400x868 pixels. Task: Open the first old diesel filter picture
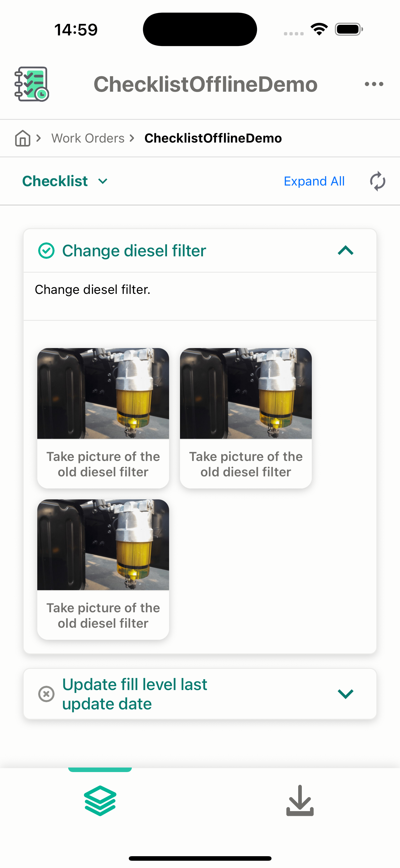click(x=103, y=418)
